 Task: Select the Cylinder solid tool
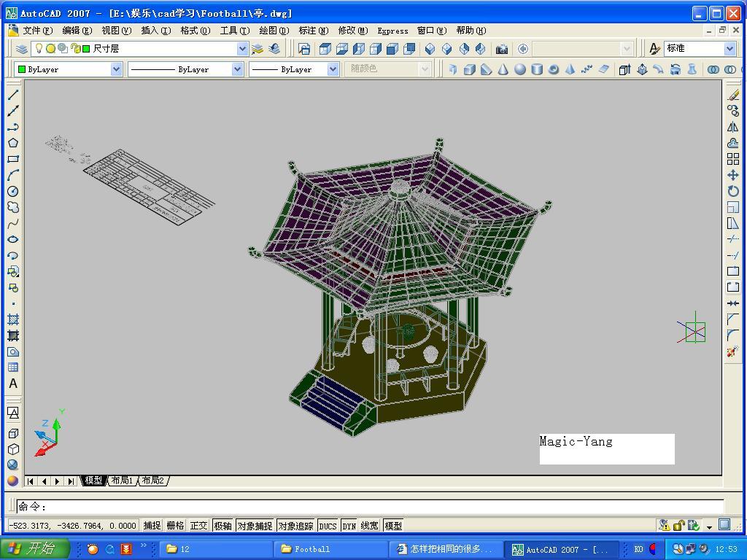point(537,69)
